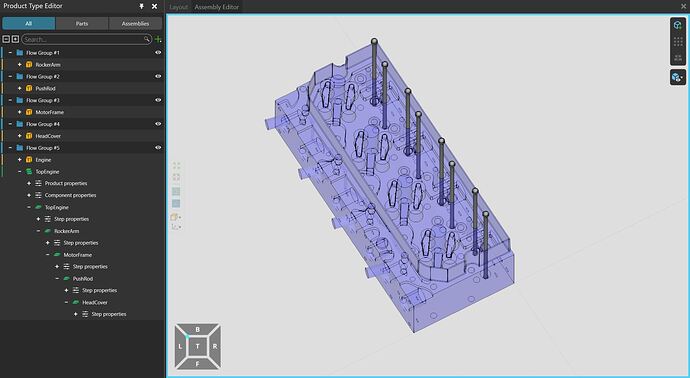Switch to the Parts filter tab
Viewport: 690px width, 378px height.
(x=82, y=23)
